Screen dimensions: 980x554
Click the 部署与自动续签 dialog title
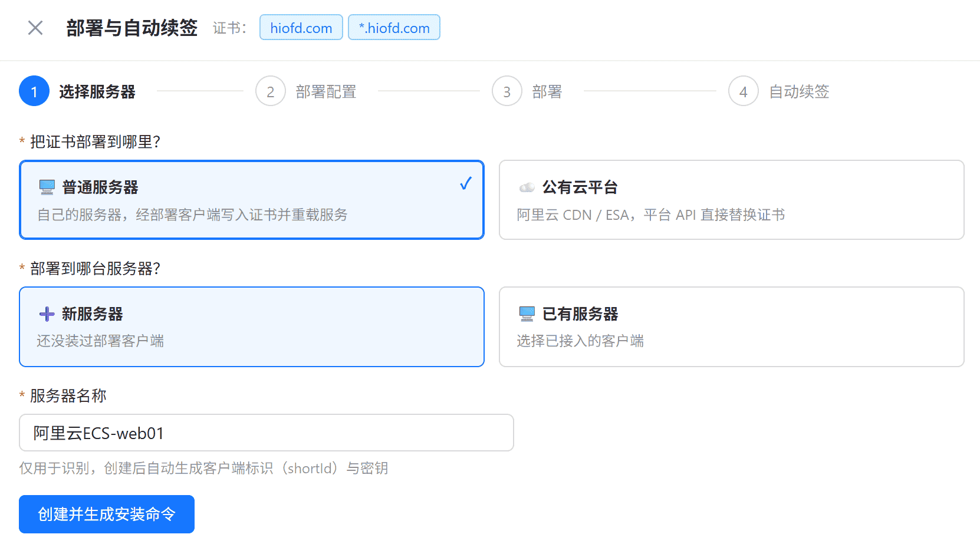132,28
